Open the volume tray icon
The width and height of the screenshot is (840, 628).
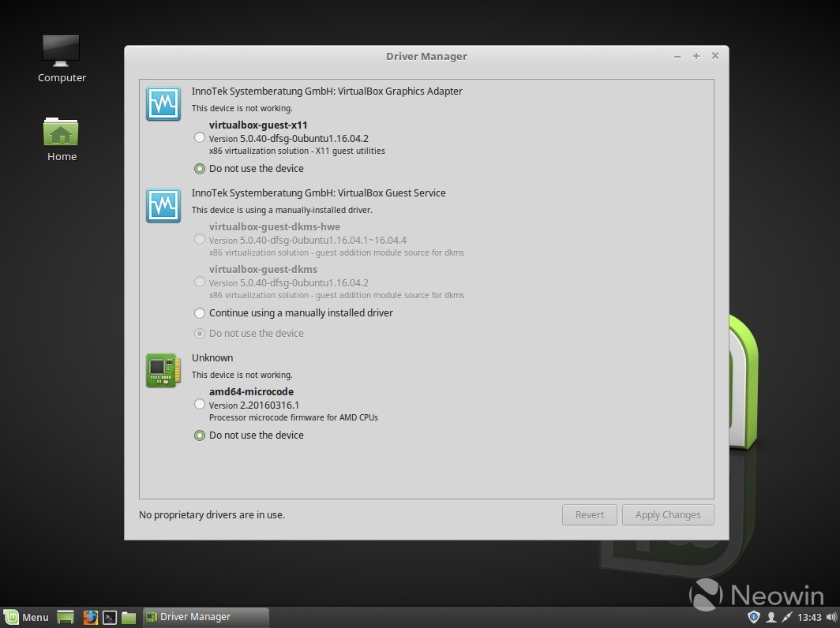831,617
